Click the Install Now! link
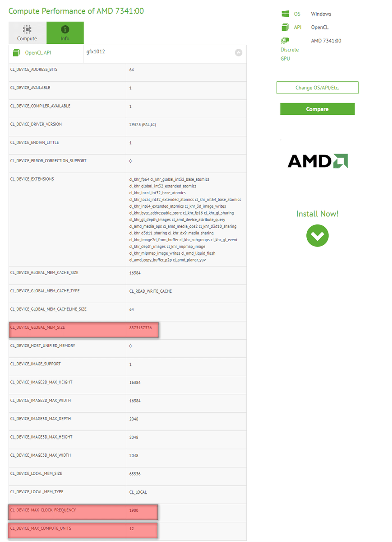 click(x=317, y=214)
